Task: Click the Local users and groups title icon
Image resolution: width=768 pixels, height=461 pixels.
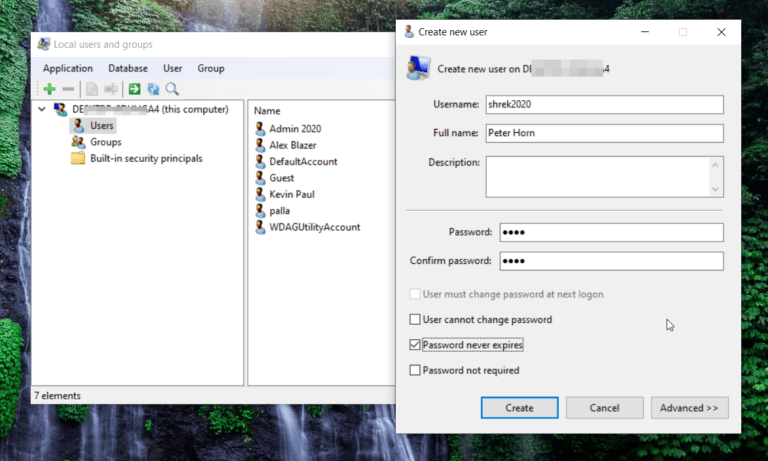Action: click(x=44, y=44)
